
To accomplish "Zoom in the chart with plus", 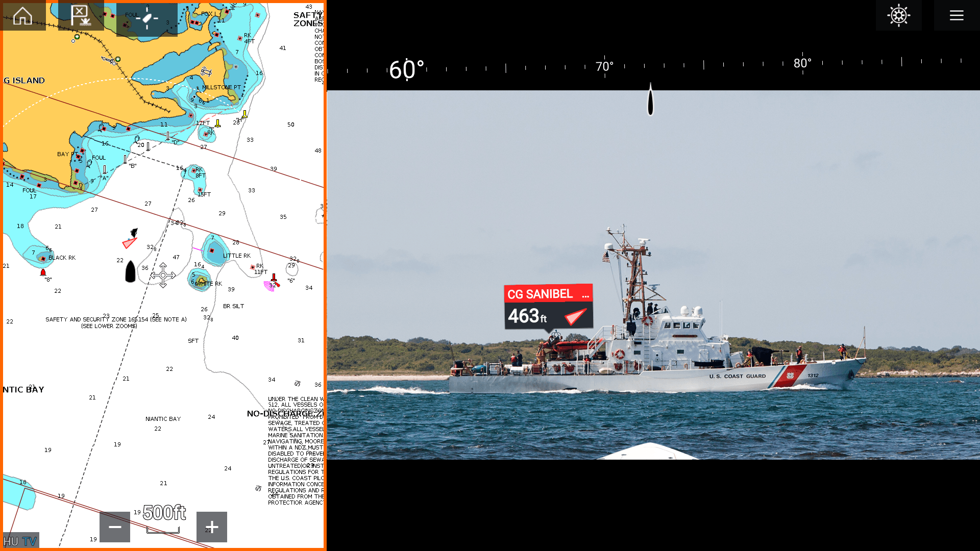I will 212,527.
